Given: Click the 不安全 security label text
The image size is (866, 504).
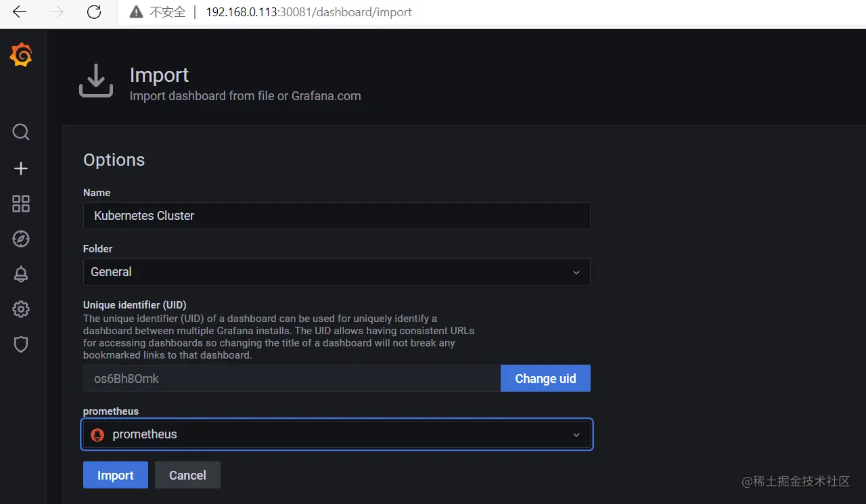Looking at the screenshot, I should click(166, 12).
